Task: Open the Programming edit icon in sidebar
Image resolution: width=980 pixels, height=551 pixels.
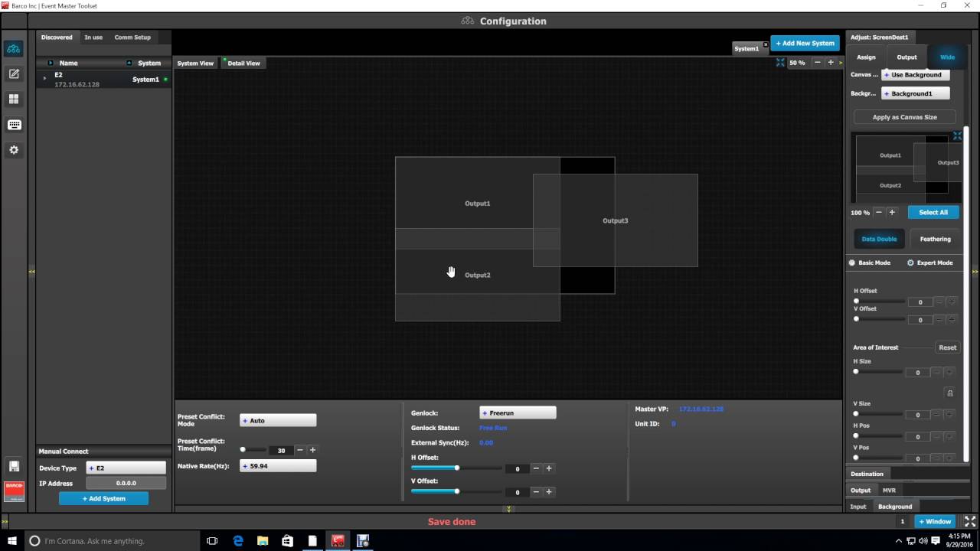Action: coord(13,74)
